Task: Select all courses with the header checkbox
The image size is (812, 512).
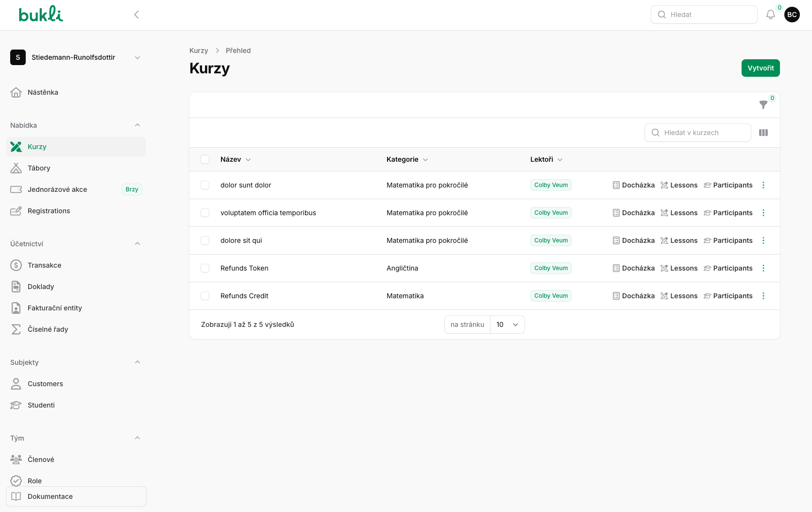Action: tap(205, 159)
